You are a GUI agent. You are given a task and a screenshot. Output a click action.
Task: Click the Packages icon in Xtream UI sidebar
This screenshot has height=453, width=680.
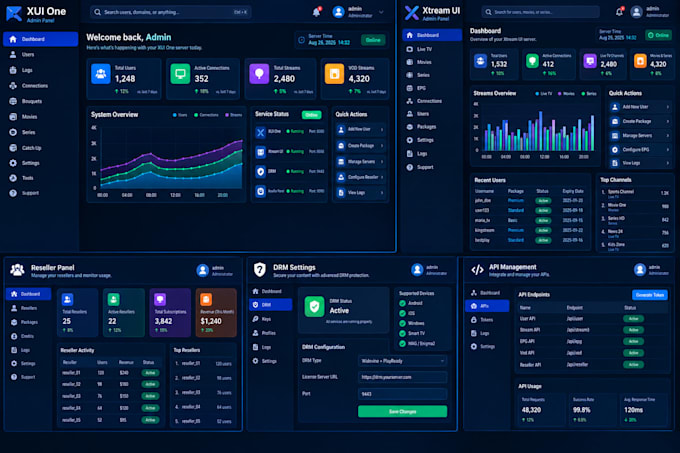409,127
